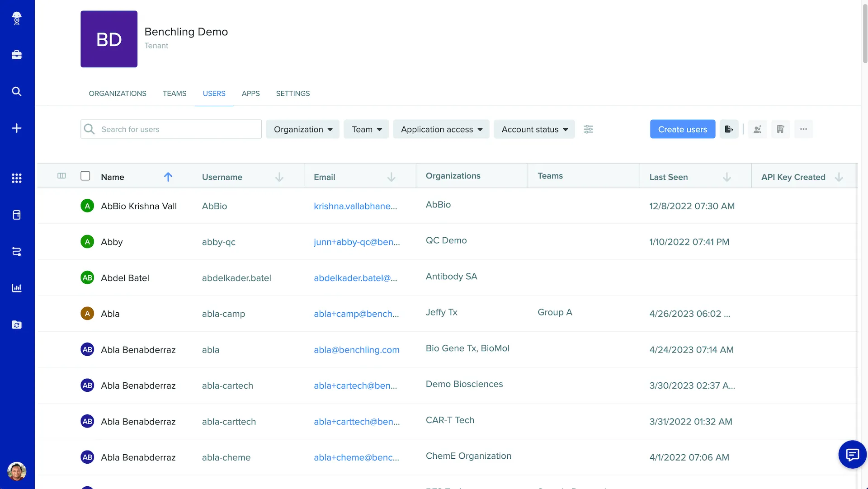This screenshot has width=868, height=489.
Task: Click last seen 4/1/2022 07:06 AM
Action: 689,457
